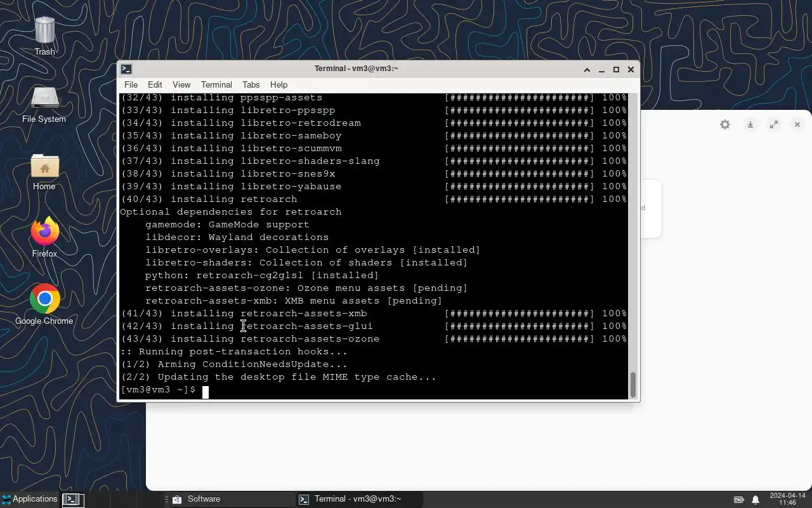Click 'Arming ConditionNeedsUpdate...' line

coord(234,364)
